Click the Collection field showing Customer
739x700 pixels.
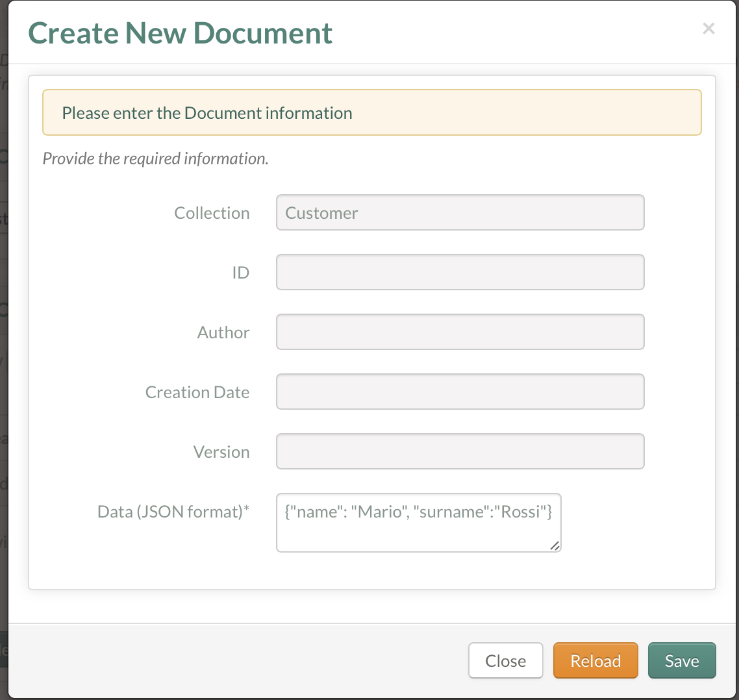click(460, 212)
